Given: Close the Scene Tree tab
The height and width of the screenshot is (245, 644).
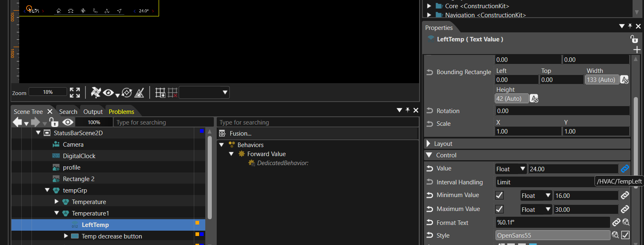Looking at the screenshot, I should coord(50,111).
